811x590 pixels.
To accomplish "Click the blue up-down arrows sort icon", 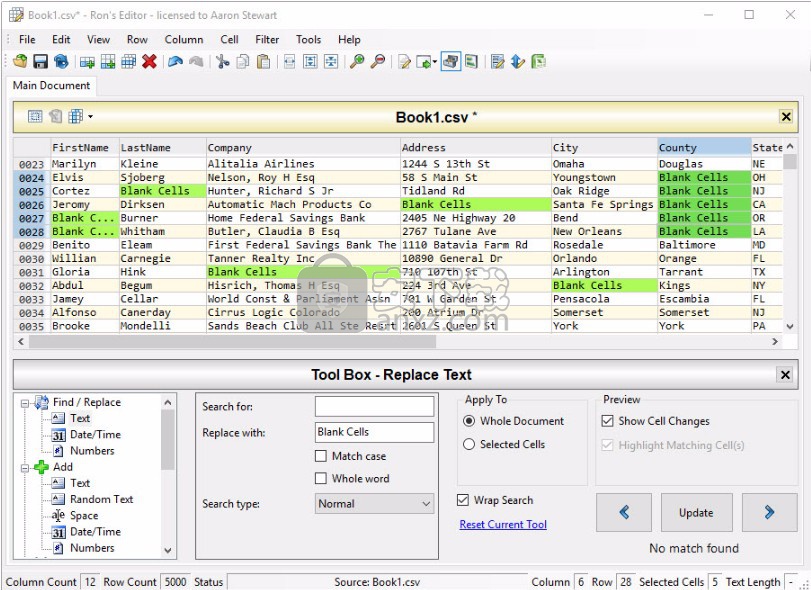I will 518,62.
